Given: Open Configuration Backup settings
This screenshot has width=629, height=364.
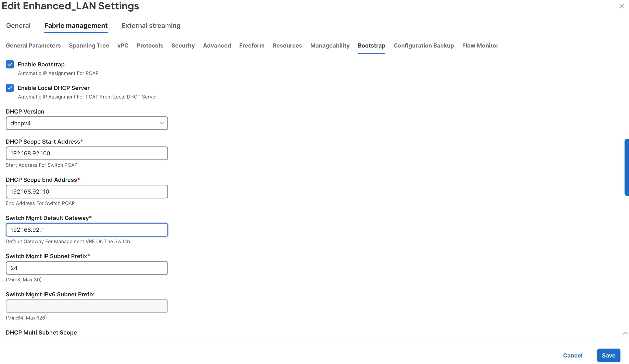Looking at the screenshot, I should tap(423, 45).
